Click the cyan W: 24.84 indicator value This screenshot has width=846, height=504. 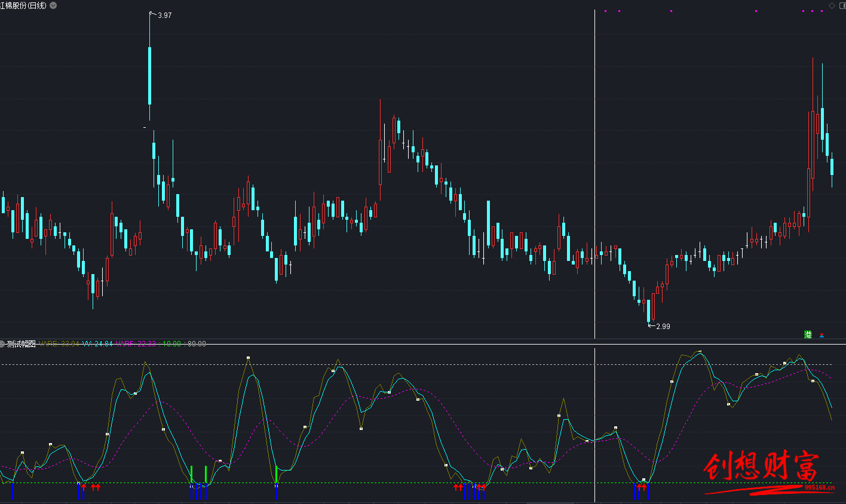pyautogui.click(x=98, y=344)
